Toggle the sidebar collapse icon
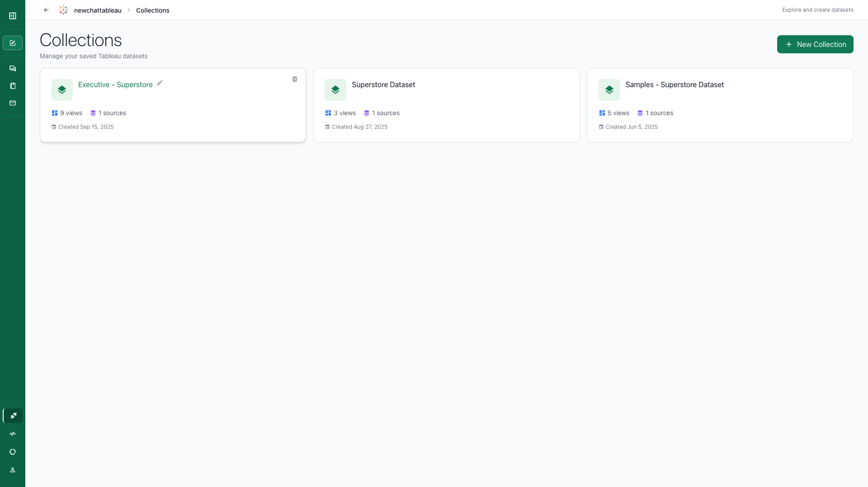The width and height of the screenshot is (868, 487). 13,15
